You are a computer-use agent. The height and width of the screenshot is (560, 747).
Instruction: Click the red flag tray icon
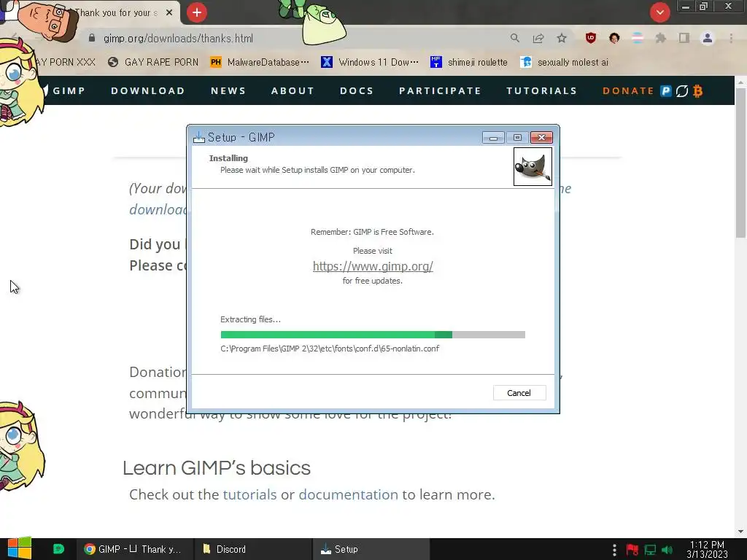click(632, 550)
